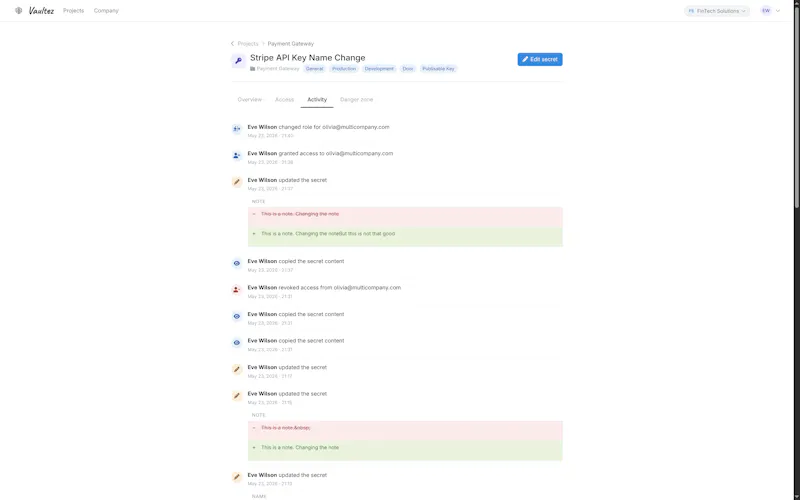Click the FS organization badge icon

pos(691,11)
